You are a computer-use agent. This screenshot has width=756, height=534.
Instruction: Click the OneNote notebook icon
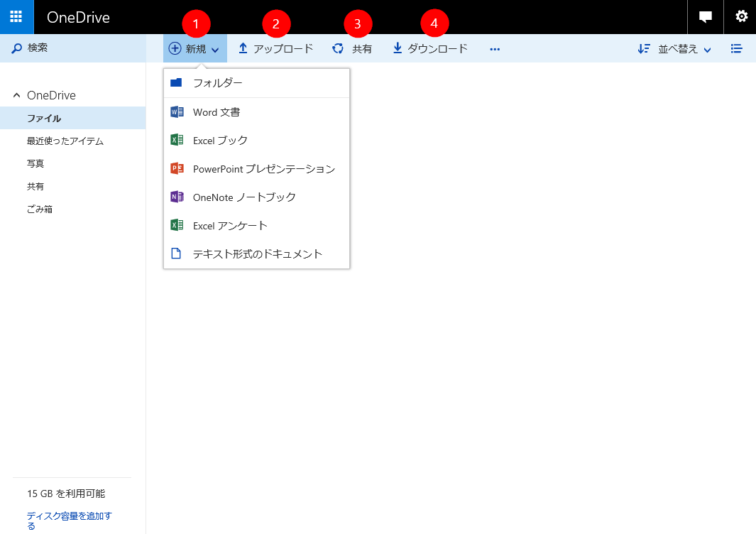coord(177,197)
